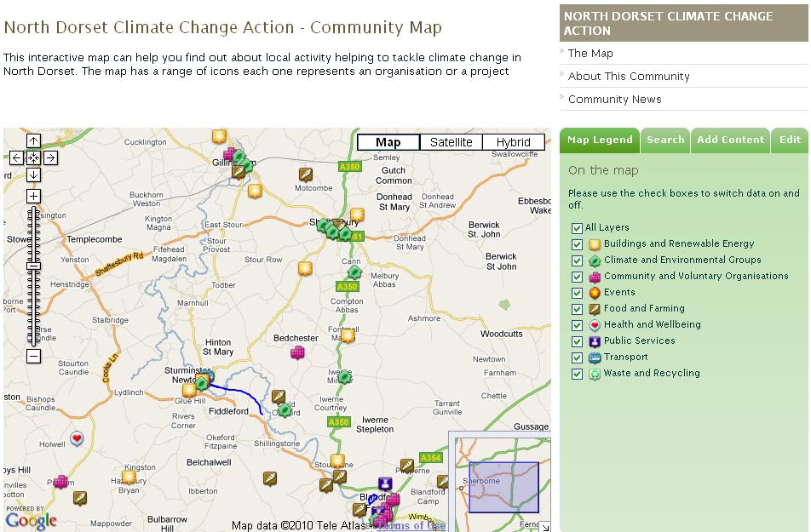
Task: Open About This Community link
Action: [x=629, y=76]
